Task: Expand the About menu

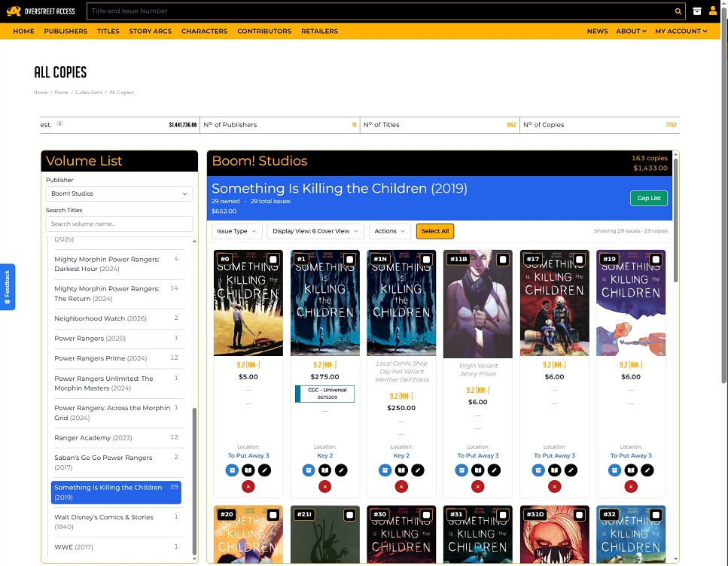Action: coord(631,31)
